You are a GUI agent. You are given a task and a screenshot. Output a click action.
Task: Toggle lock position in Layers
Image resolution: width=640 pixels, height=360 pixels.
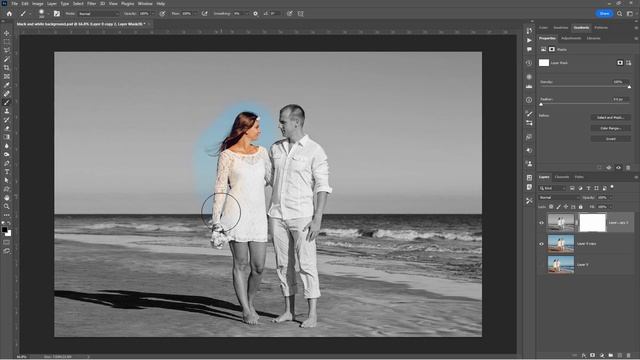[566, 207]
